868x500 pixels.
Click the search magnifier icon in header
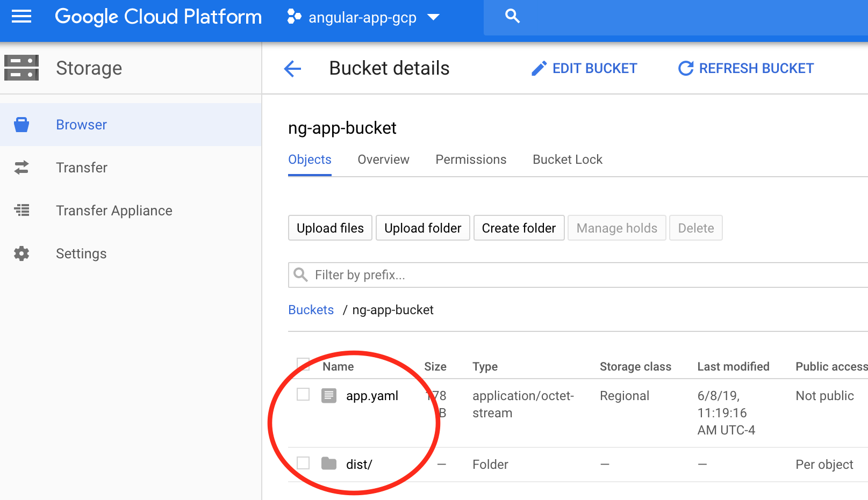(x=512, y=17)
